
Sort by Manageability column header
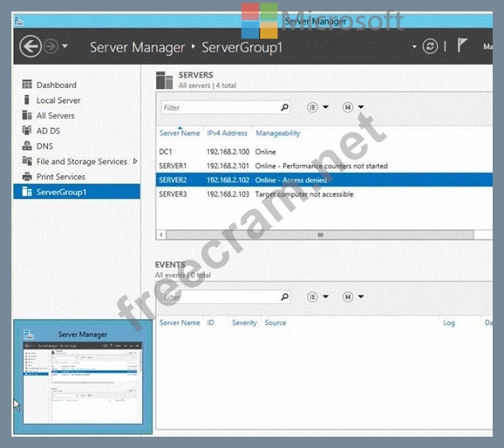pos(277,133)
